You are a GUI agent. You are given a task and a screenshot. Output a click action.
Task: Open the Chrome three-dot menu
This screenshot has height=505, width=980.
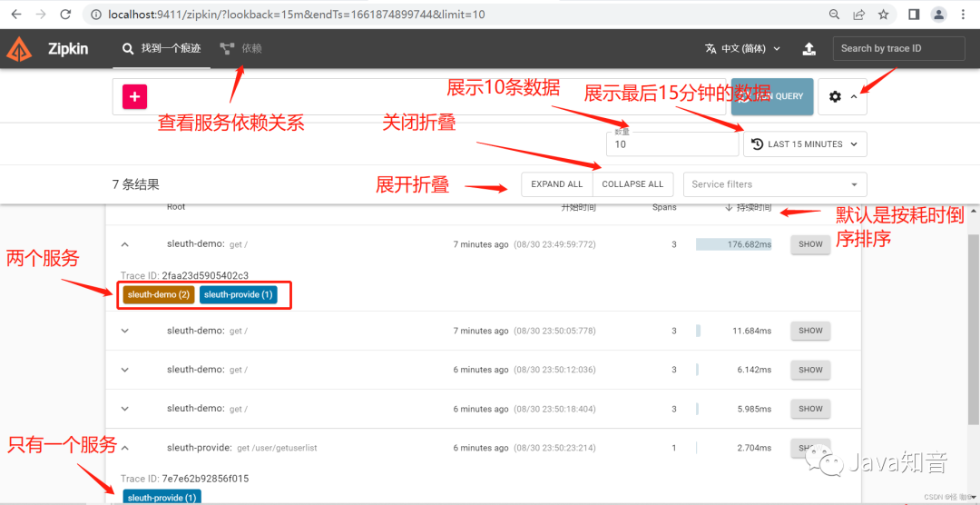tap(963, 15)
